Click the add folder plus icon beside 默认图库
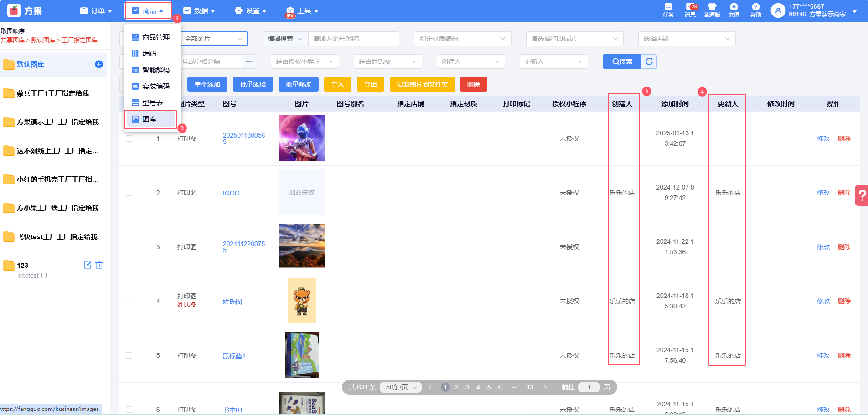This screenshot has width=868, height=415. point(98,64)
